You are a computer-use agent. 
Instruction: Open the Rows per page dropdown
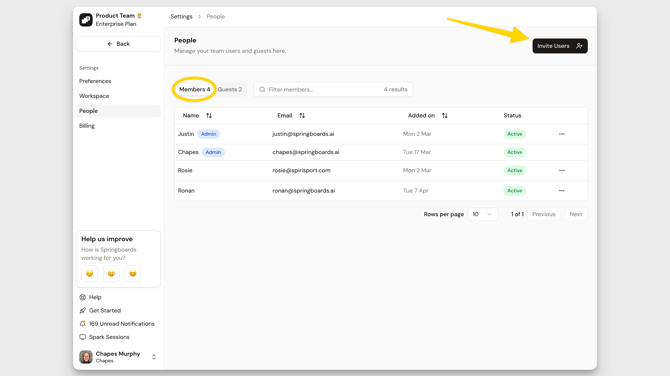click(x=482, y=214)
